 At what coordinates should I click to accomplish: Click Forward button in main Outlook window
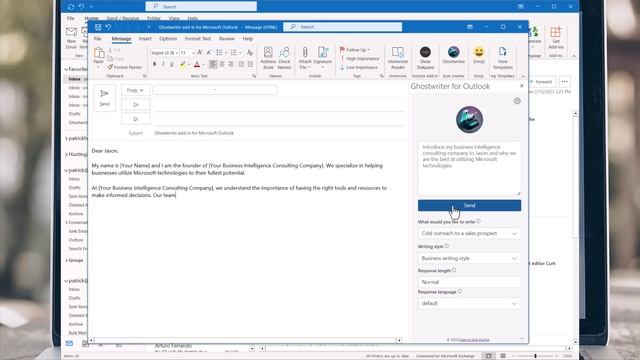tap(542, 82)
